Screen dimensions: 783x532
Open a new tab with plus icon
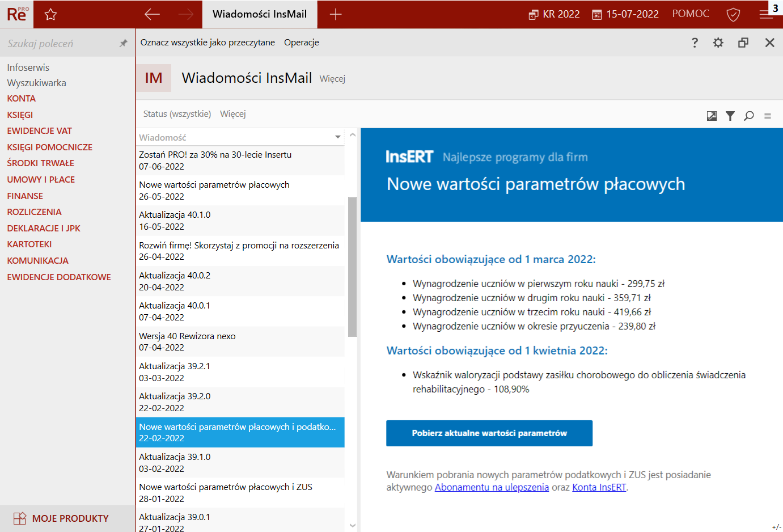[x=336, y=14]
